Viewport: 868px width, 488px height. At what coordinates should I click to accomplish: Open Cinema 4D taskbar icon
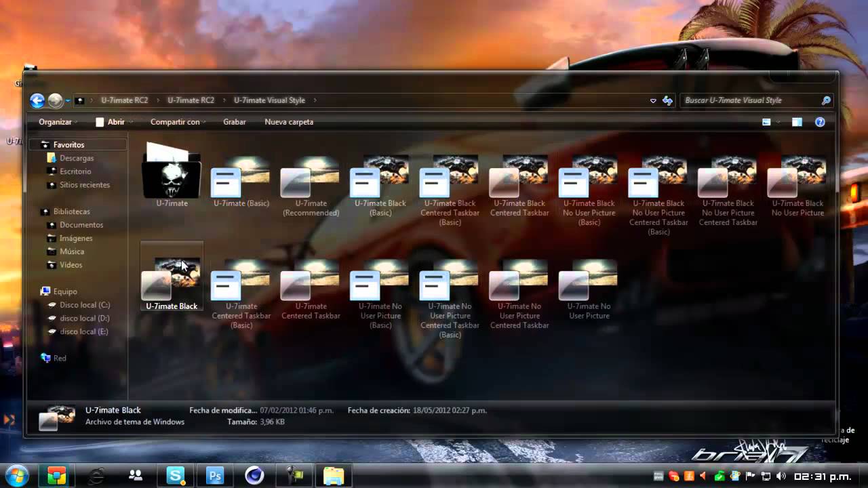[x=254, y=476]
